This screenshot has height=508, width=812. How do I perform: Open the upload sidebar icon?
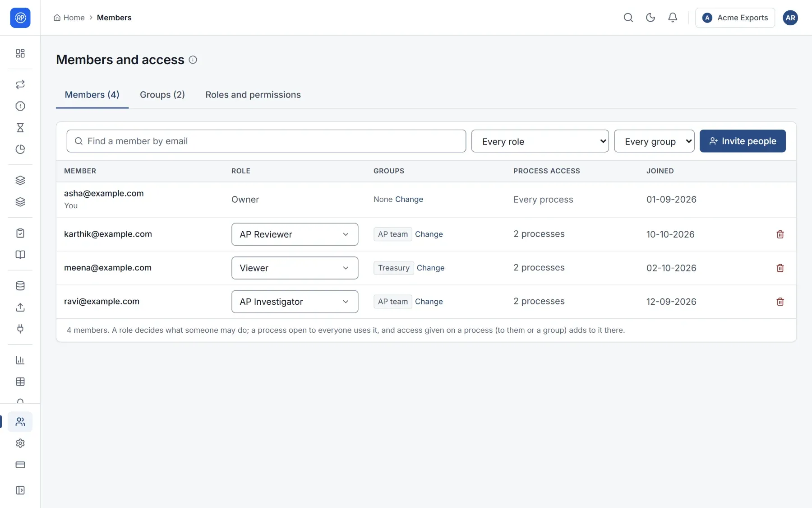tap(20, 308)
